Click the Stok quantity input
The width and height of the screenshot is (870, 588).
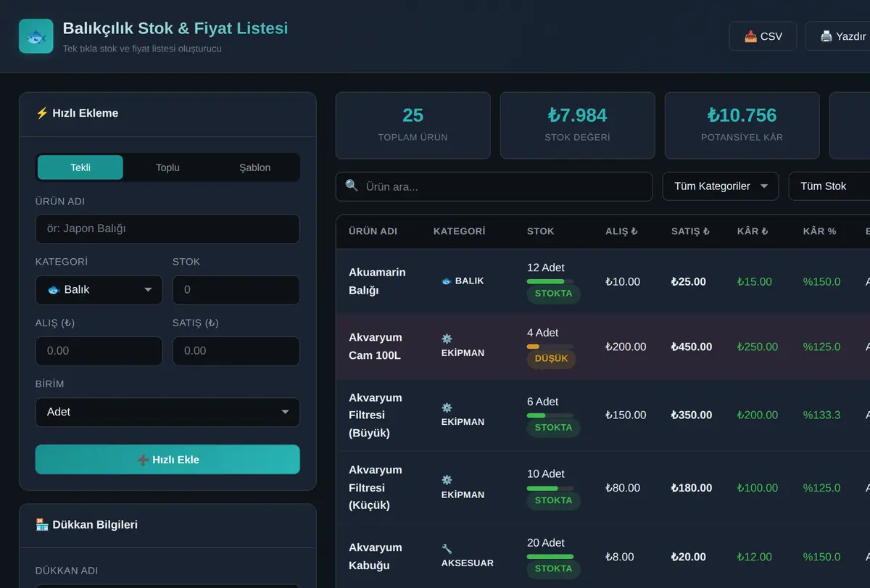[x=236, y=290]
